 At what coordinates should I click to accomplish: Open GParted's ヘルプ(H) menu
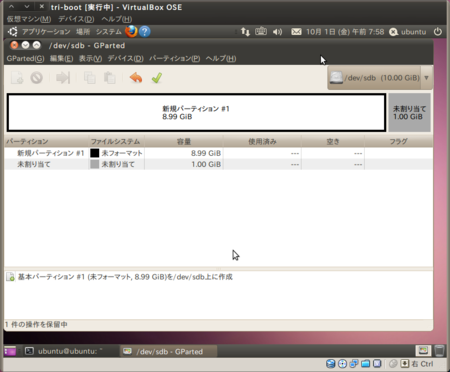[x=221, y=58]
